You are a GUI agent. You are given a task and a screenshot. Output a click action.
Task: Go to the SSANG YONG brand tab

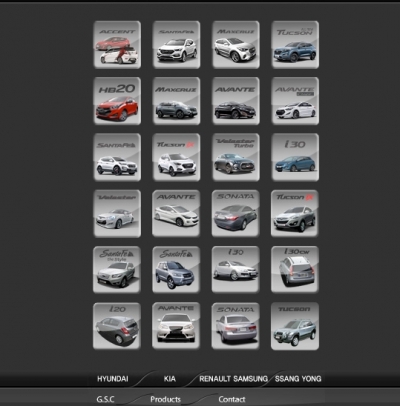point(298,379)
